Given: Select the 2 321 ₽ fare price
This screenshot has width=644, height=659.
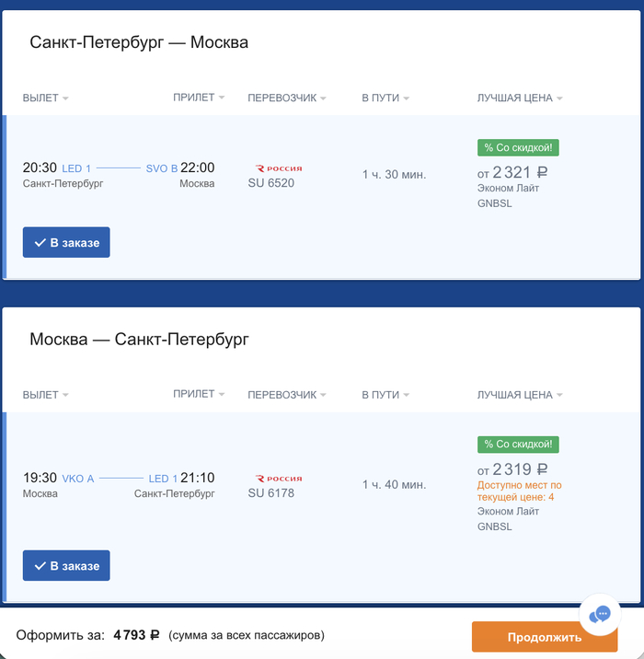Looking at the screenshot, I should [520, 171].
